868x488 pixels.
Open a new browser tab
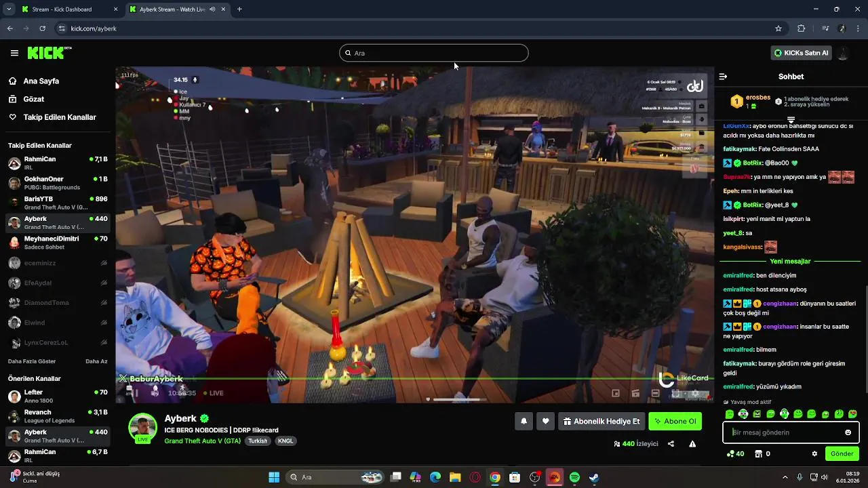point(239,9)
